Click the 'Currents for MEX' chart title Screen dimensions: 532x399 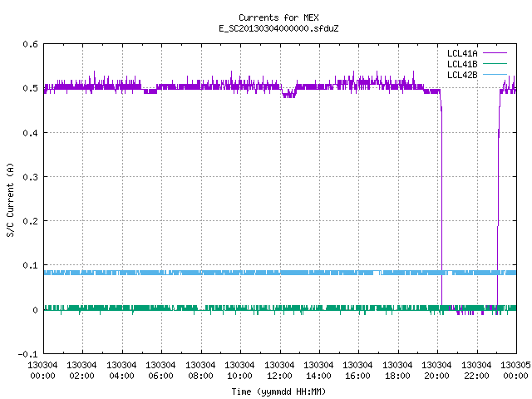[x=278, y=17]
